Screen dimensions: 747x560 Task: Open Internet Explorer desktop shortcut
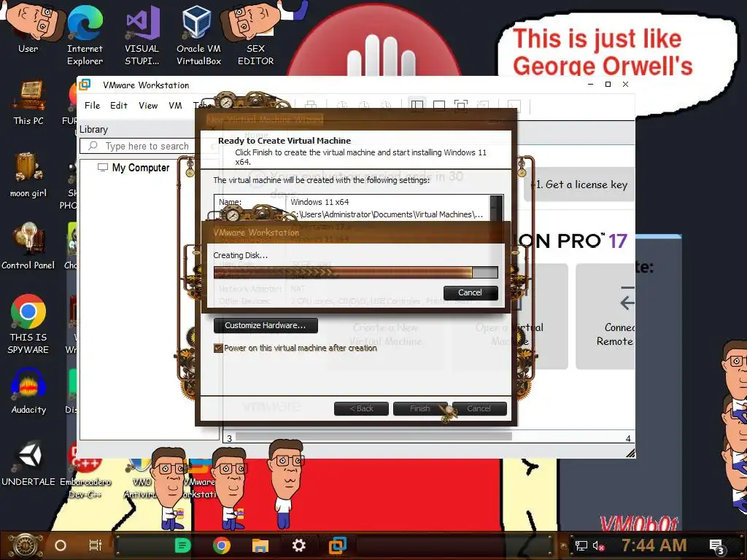[85, 34]
